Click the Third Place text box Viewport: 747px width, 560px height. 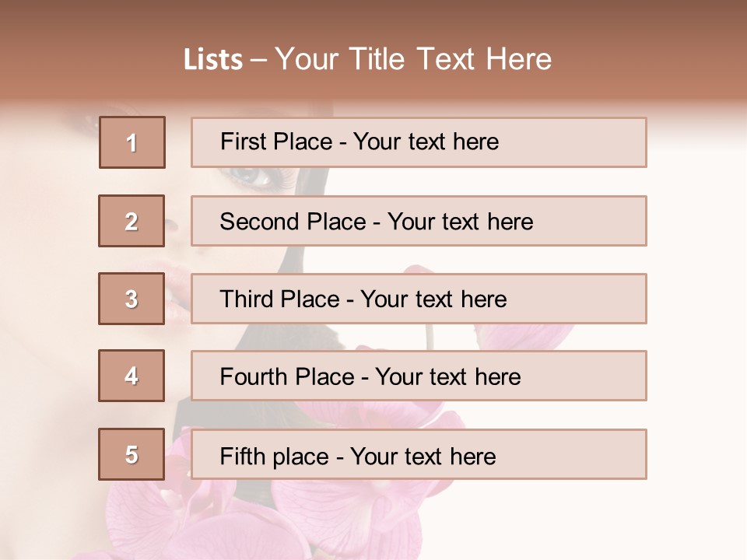click(x=419, y=299)
